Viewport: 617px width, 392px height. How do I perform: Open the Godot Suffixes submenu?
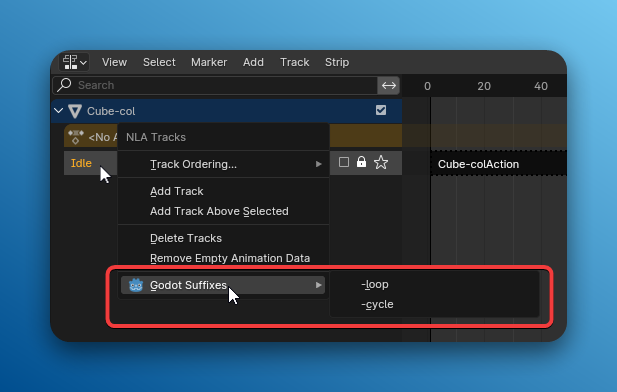[x=223, y=285]
